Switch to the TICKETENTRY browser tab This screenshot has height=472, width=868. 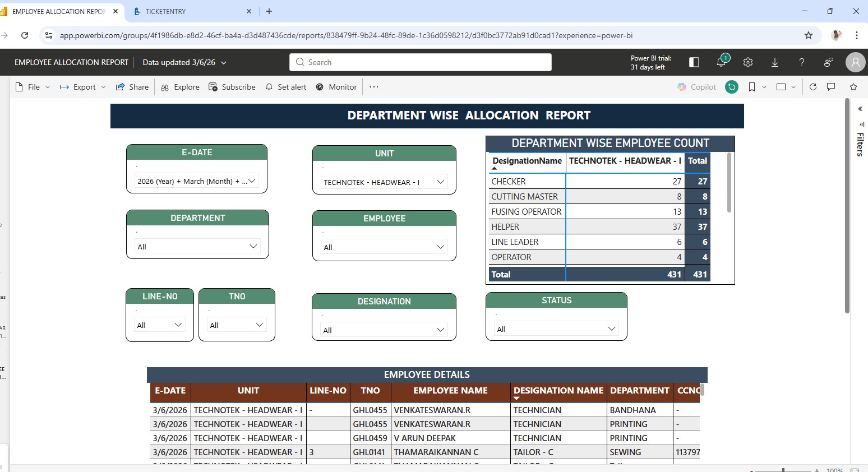click(x=165, y=11)
